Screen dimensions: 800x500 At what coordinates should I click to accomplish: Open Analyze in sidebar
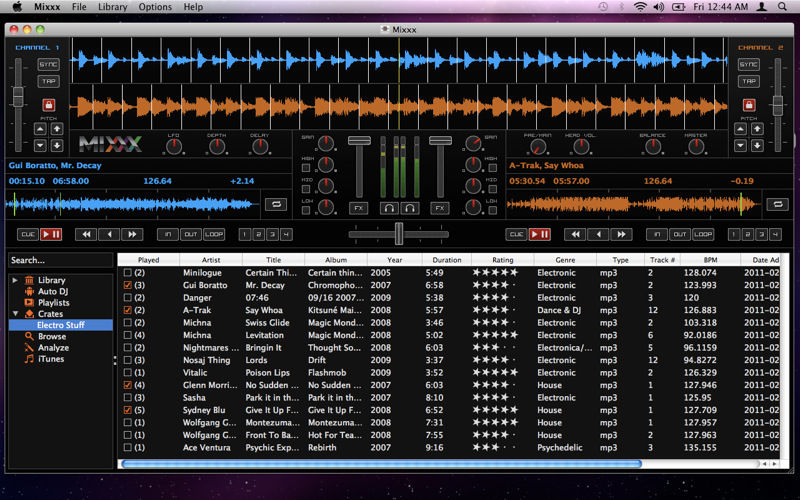(53, 347)
